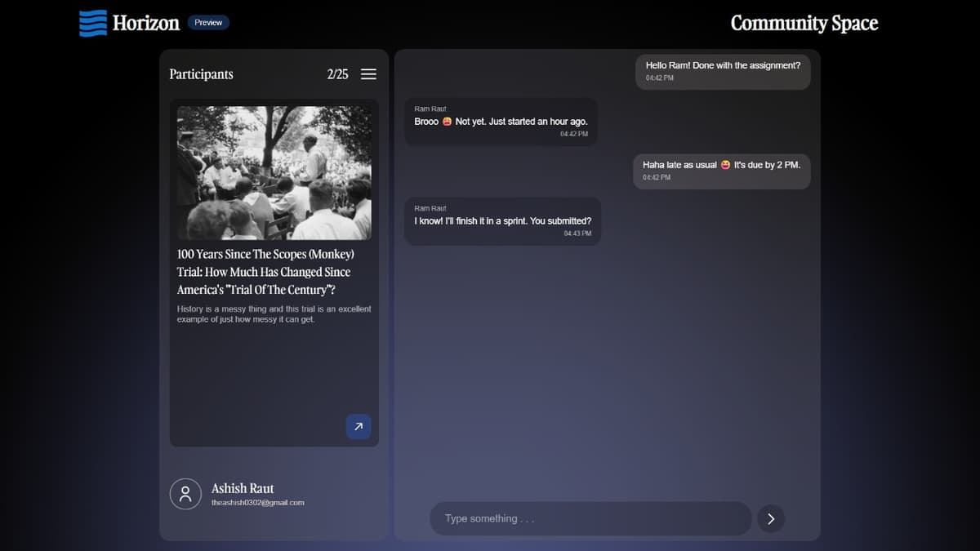The image size is (980, 551).
Task: Select the 'Hello Ram!' message bubble
Action: pyautogui.click(x=723, y=71)
